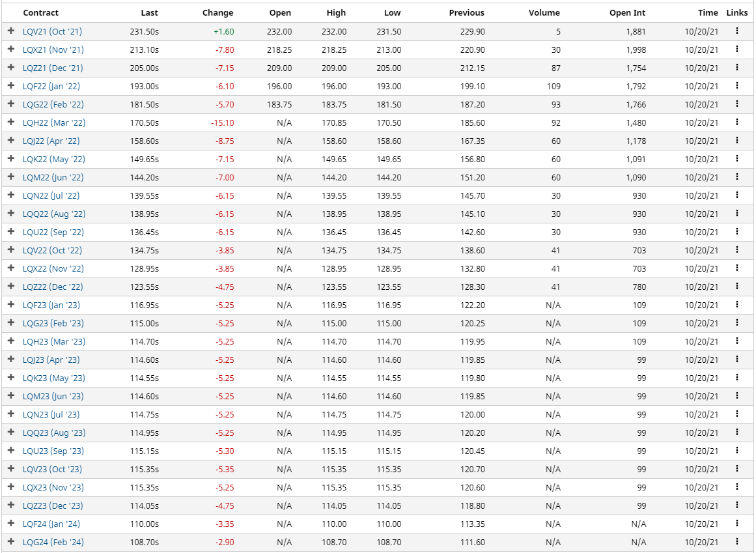Click the three-dot icon for LQH22 row
Viewport: 756px width, 553px height.
737,122
